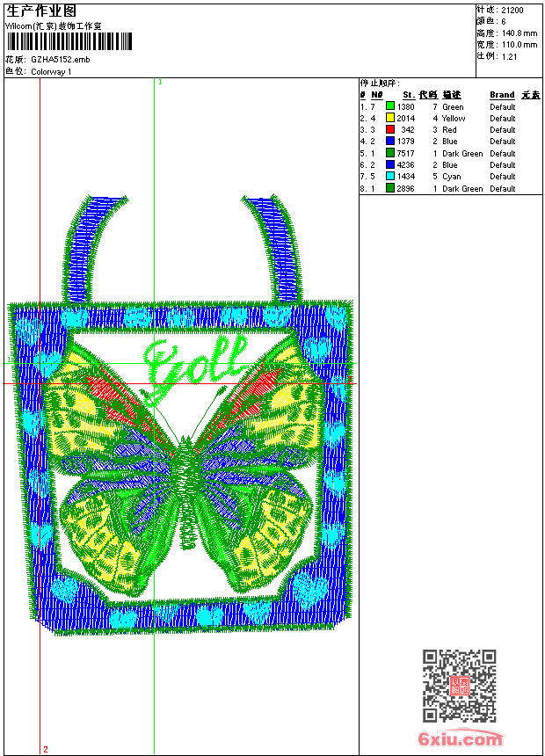Click the '代码' column header
This screenshot has width=545, height=756.
point(428,95)
